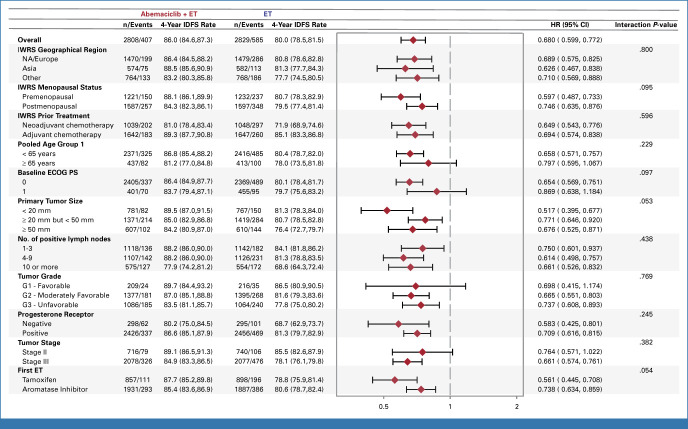This screenshot has width=688, height=429.
Task: Select the '≥ 50 mm' row label
Action: tap(36, 229)
